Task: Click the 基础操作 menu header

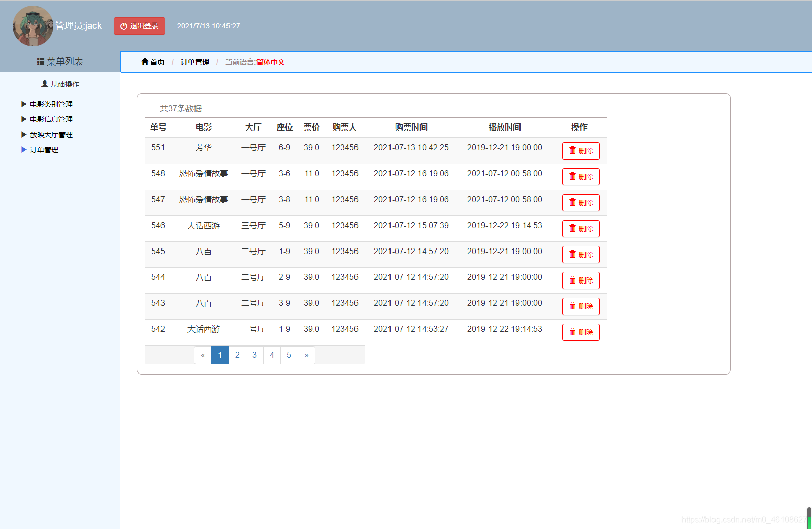Action: point(60,84)
